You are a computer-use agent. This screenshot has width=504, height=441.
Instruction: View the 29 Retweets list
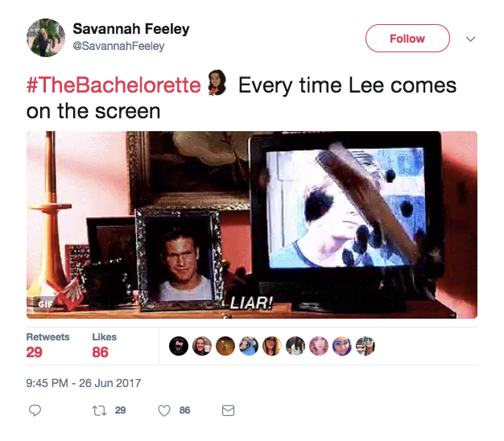click(48, 345)
